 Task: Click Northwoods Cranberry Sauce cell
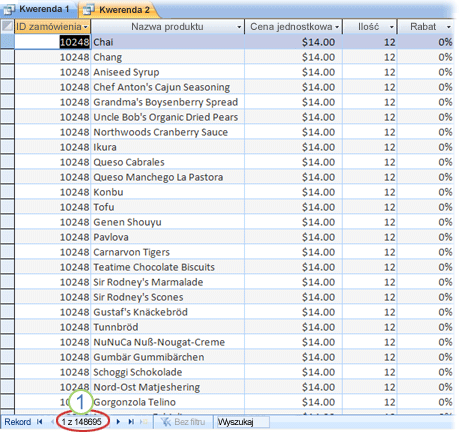click(168, 132)
